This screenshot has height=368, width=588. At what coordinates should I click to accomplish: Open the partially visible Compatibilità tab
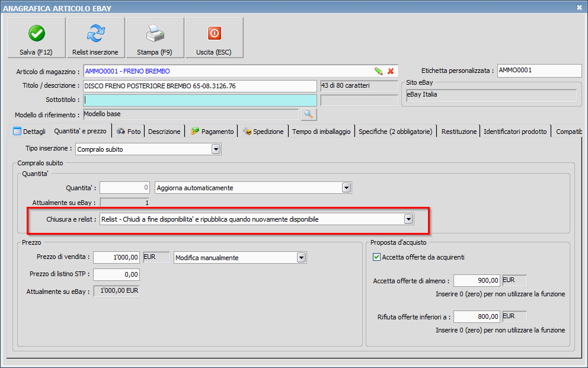tap(568, 132)
